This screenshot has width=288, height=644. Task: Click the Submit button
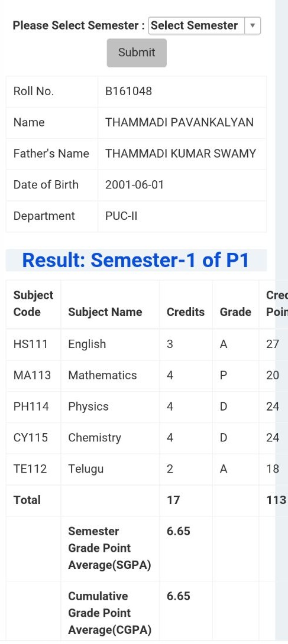tap(137, 53)
